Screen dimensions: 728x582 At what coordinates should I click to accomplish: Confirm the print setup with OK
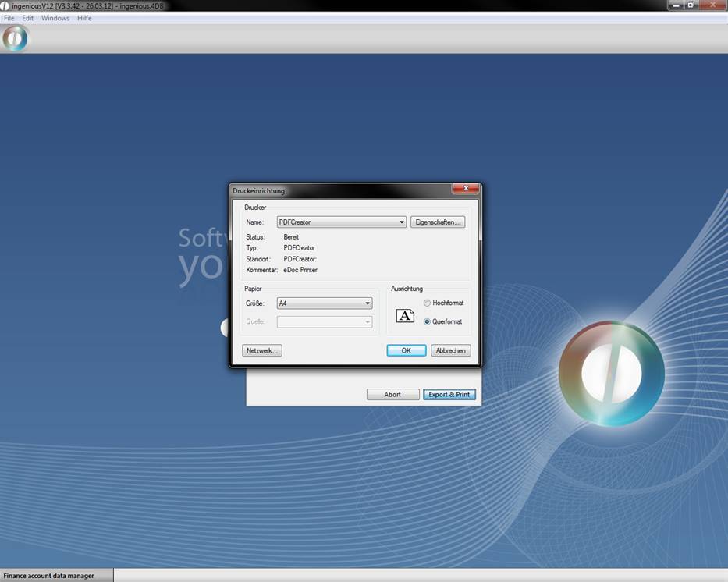click(406, 350)
